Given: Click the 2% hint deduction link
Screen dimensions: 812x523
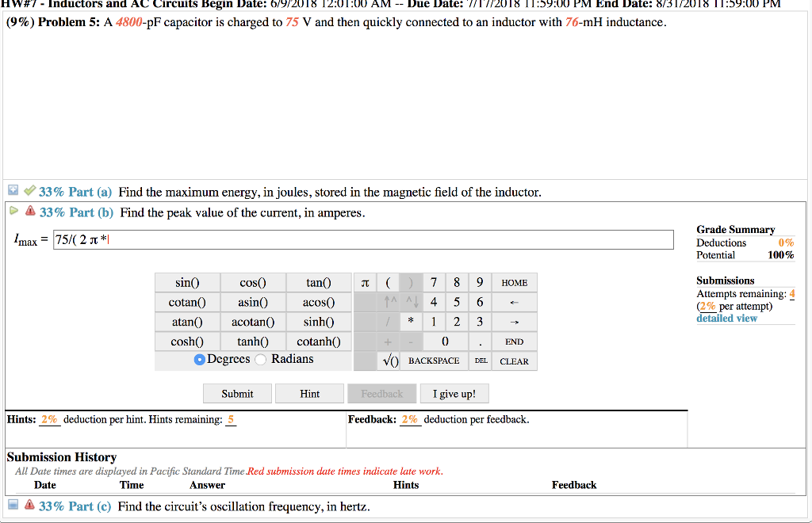Looking at the screenshot, I should coord(49,419).
